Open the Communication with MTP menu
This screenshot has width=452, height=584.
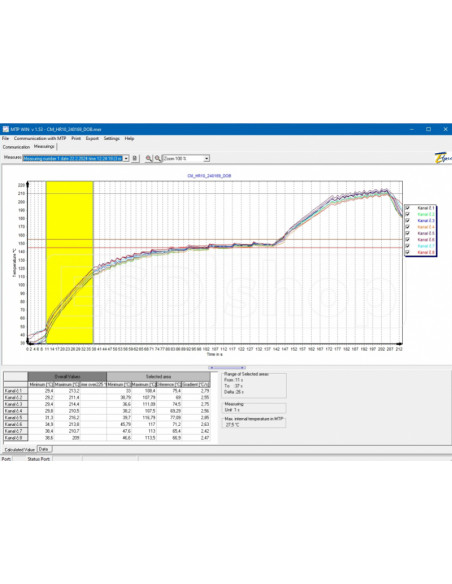coord(40,138)
